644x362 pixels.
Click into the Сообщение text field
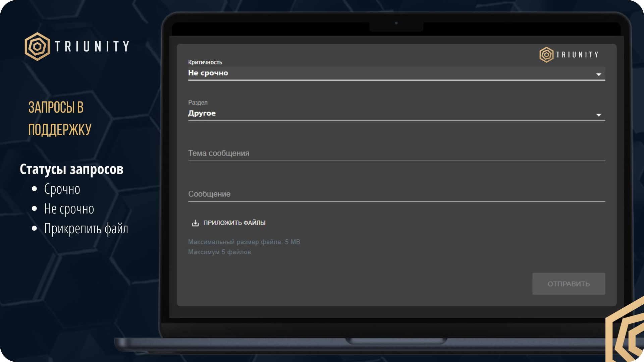(396, 194)
